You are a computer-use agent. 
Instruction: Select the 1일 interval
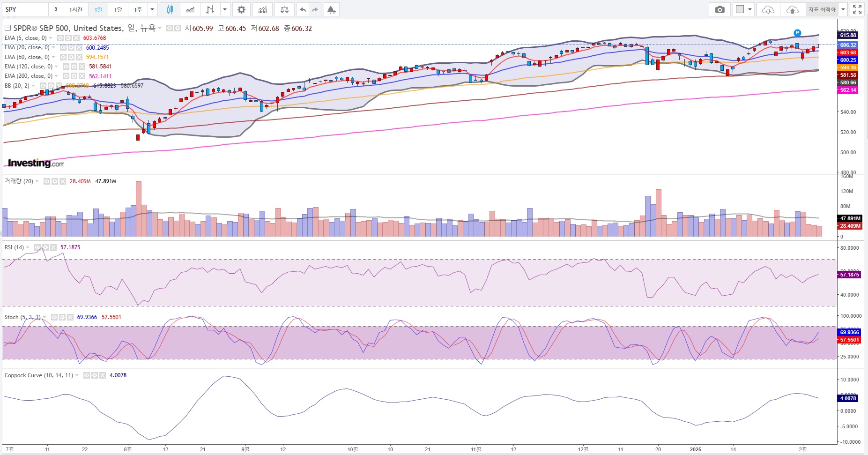click(98, 9)
